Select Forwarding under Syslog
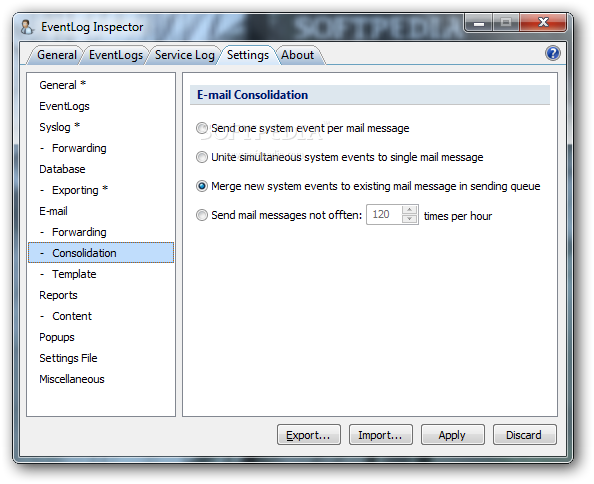 pos(101,148)
